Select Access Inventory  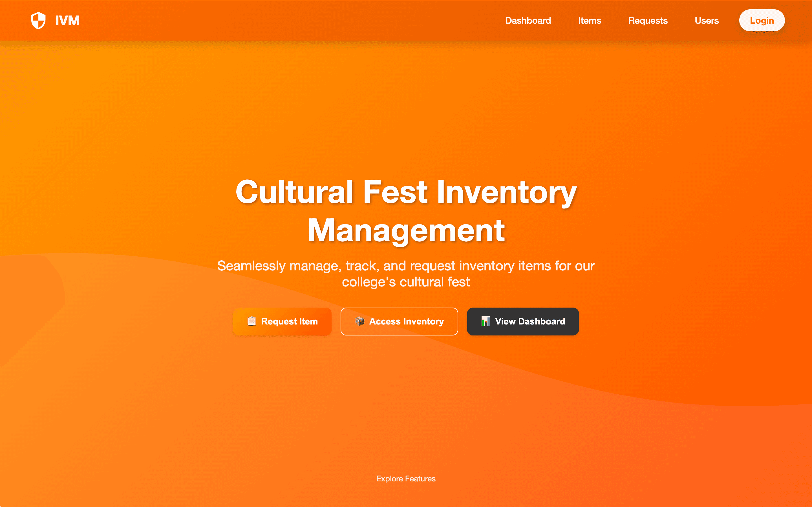pyautogui.click(x=399, y=321)
